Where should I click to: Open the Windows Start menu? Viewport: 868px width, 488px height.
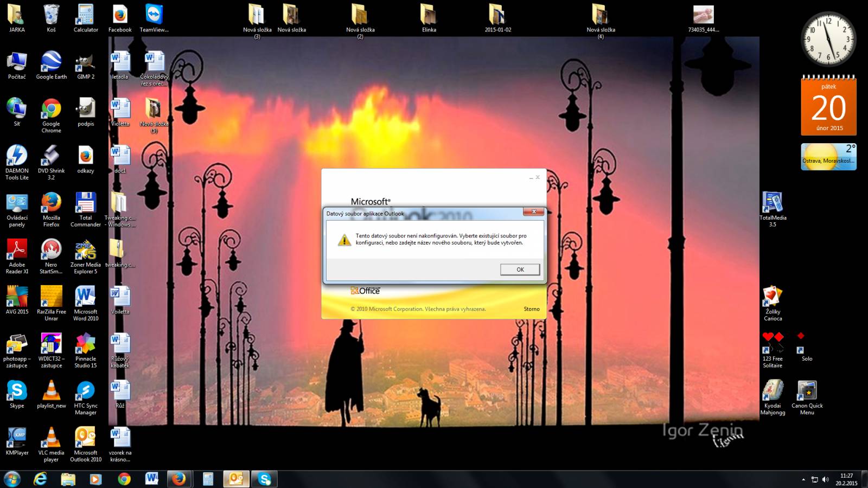tap(12, 479)
